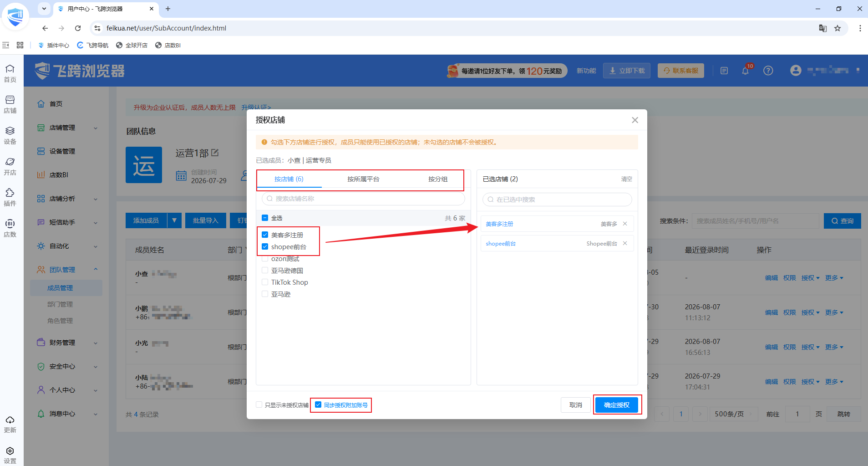Toggle 同步授权附加账号 checkbox

coord(318,405)
